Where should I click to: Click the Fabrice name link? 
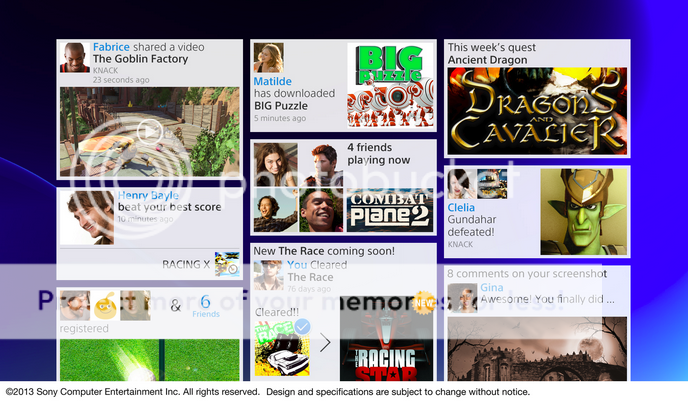point(111,47)
